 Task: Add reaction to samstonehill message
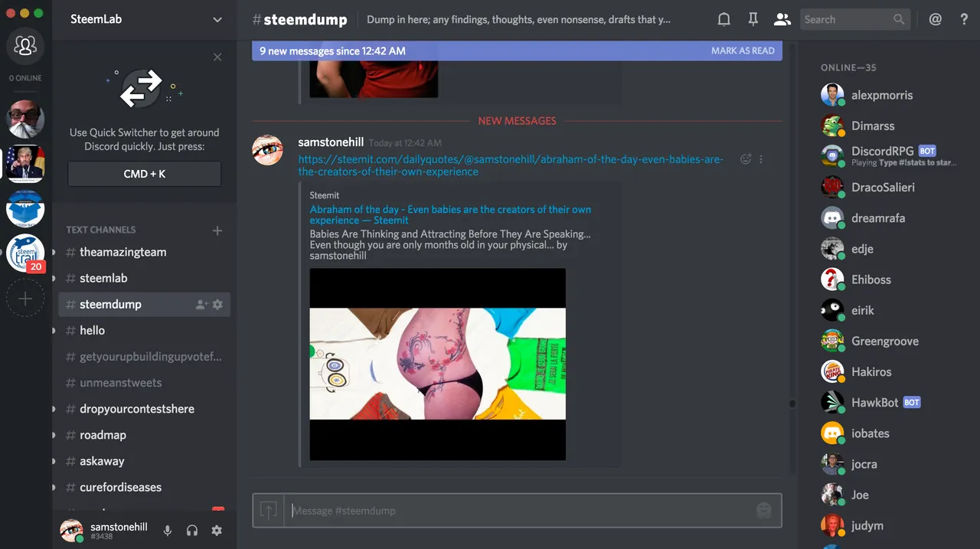pos(746,159)
